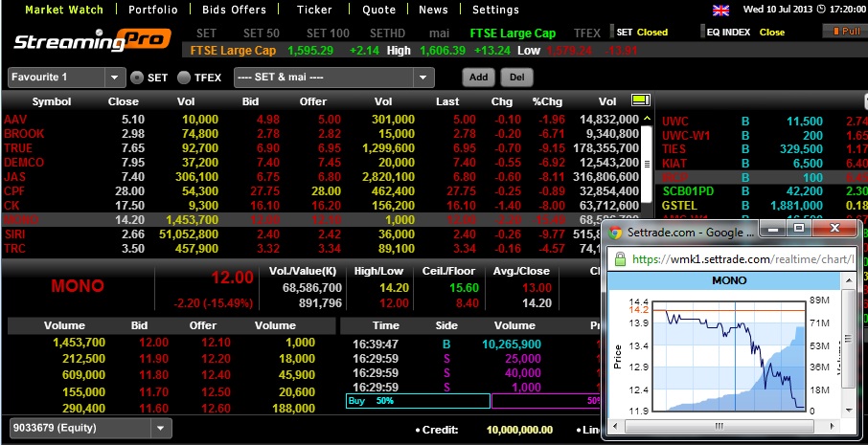
Task: Select the AAV row in watchlist
Action: click(321, 119)
